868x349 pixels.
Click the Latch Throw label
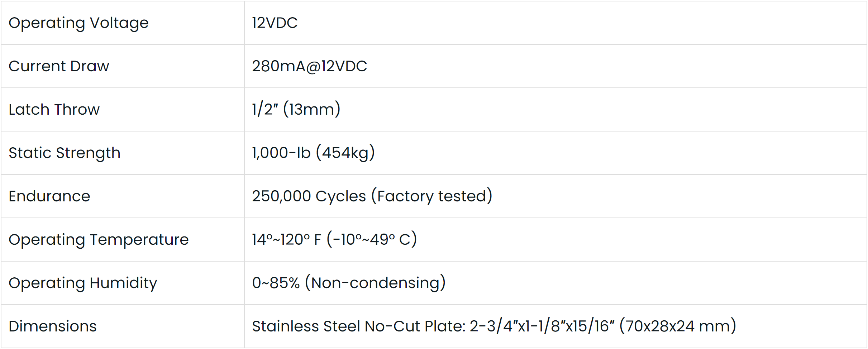(54, 110)
